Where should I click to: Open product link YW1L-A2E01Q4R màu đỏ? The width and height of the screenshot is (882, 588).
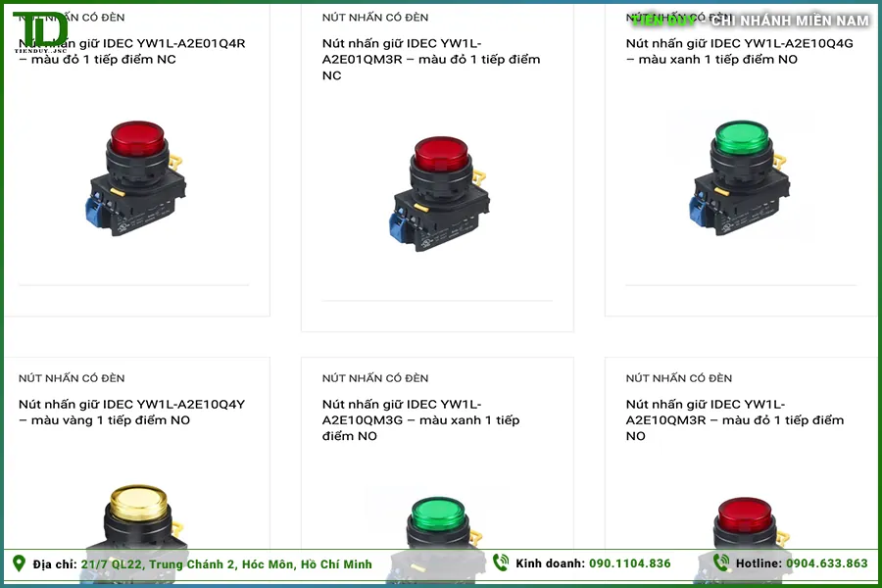click(131, 51)
